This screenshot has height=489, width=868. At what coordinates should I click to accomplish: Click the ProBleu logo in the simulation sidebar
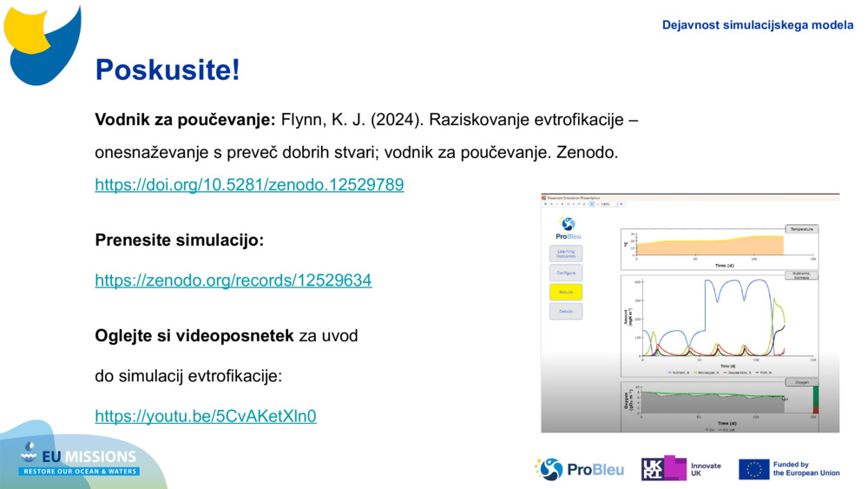[x=568, y=228]
